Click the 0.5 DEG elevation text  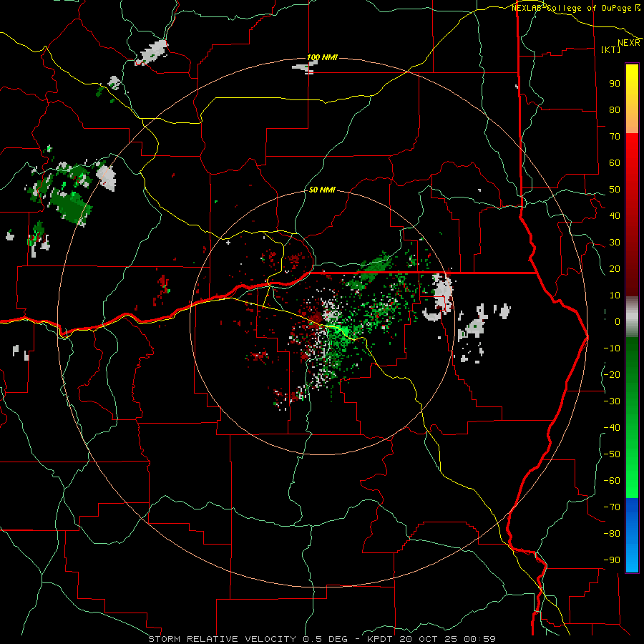(x=326, y=639)
